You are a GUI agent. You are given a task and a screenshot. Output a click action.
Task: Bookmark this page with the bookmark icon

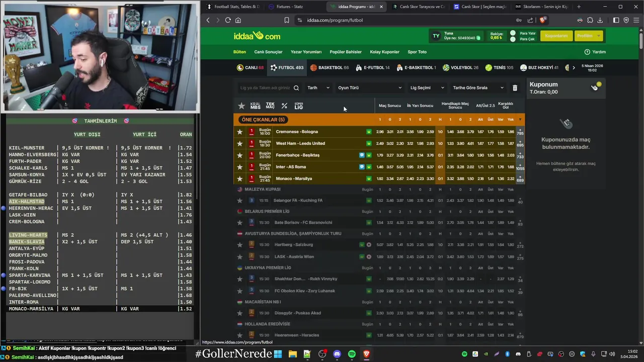[x=286, y=20]
